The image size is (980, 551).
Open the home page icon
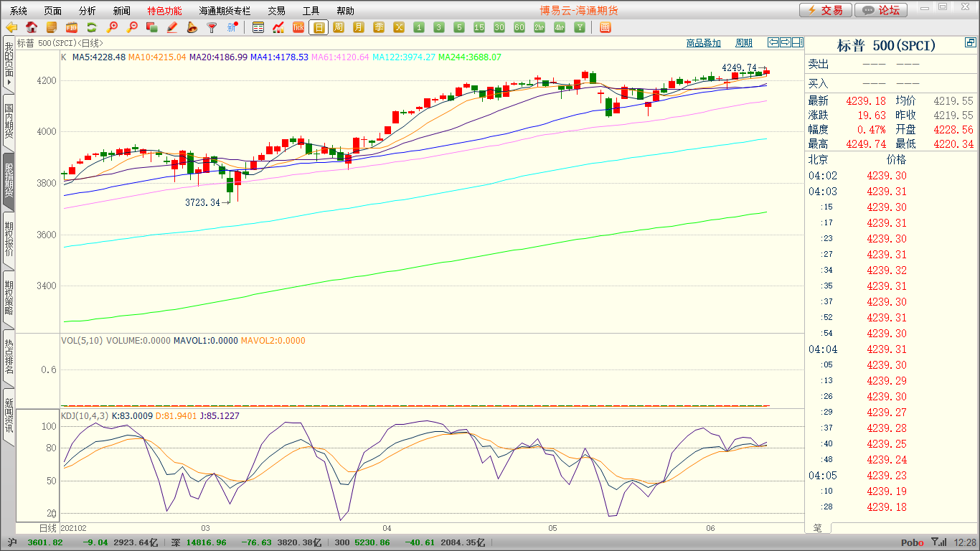click(32, 28)
